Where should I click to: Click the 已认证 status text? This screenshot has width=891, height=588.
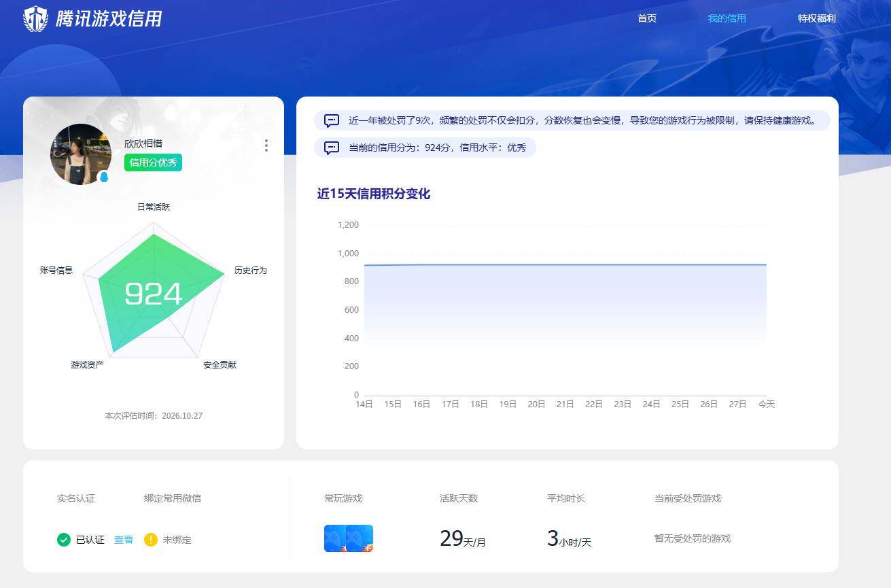(x=90, y=540)
